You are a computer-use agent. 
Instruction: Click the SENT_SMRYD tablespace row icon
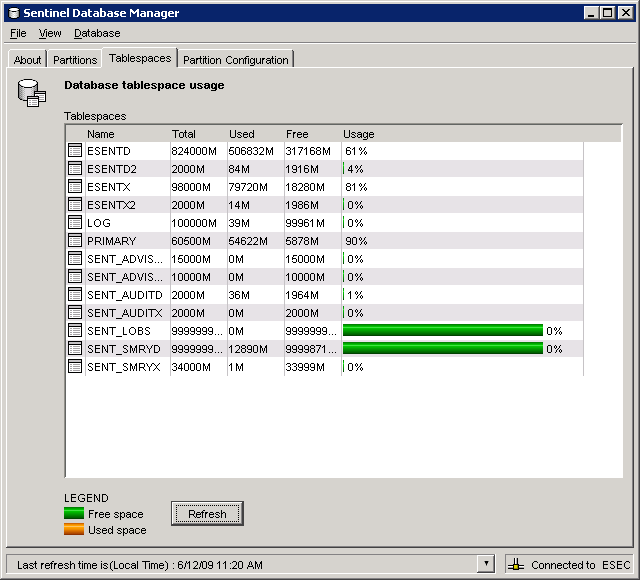[x=75, y=348]
